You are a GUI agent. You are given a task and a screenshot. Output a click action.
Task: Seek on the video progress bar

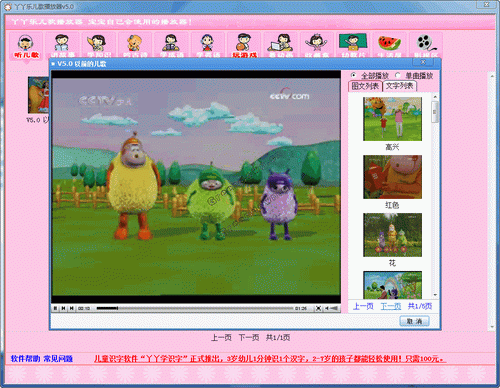pos(195,308)
